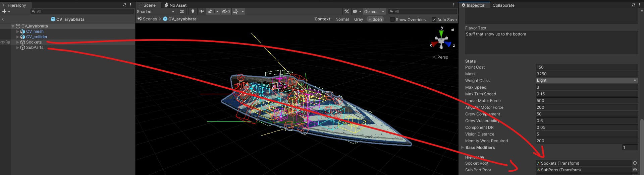Toggle 2D scene view mode
The image size is (644, 175).
click(182, 11)
